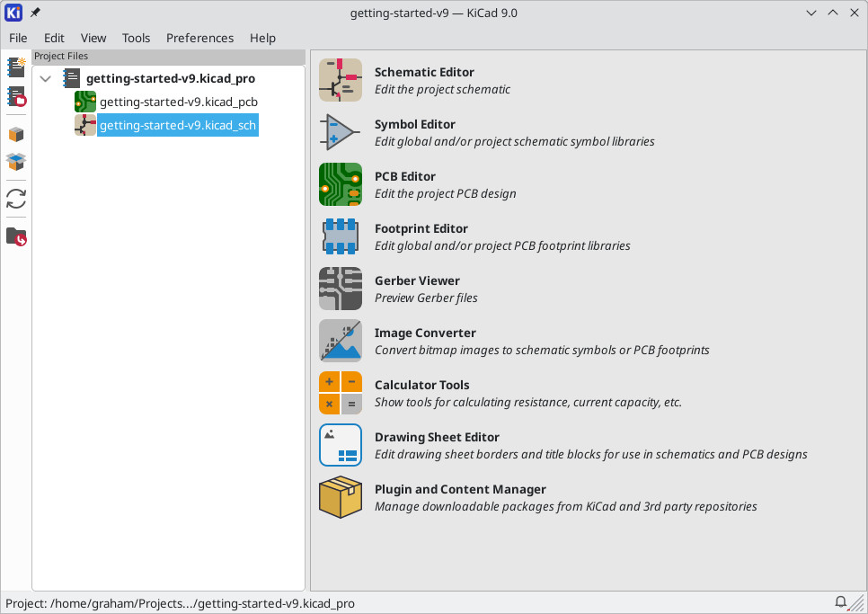Select getting-started-v9.kicad_pro root item
868x614 pixels.
click(171, 78)
